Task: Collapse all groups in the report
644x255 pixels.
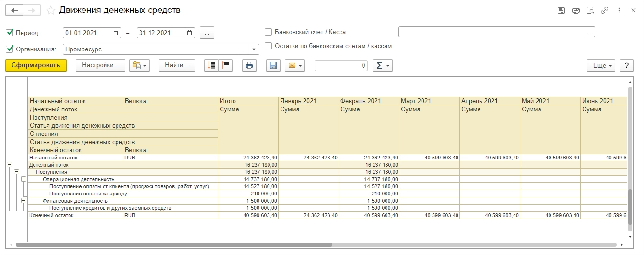Action: tap(225, 65)
